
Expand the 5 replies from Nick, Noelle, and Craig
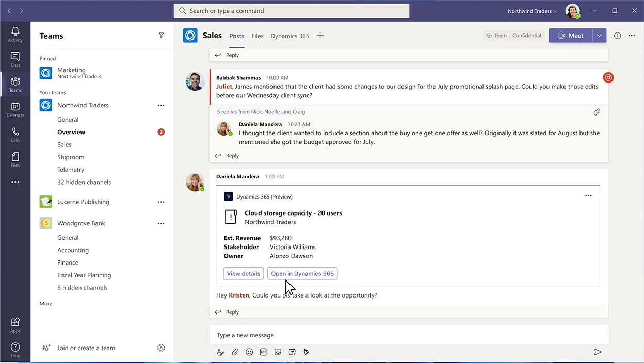[x=261, y=111]
